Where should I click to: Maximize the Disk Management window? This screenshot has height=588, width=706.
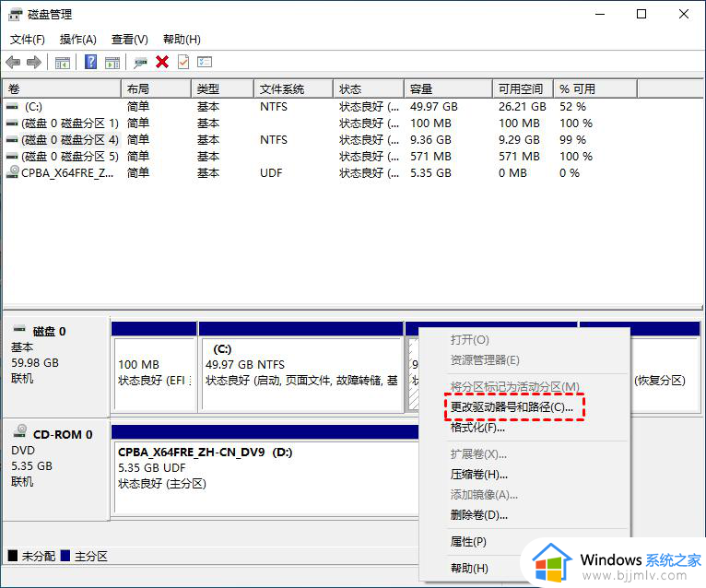[x=641, y=14]
